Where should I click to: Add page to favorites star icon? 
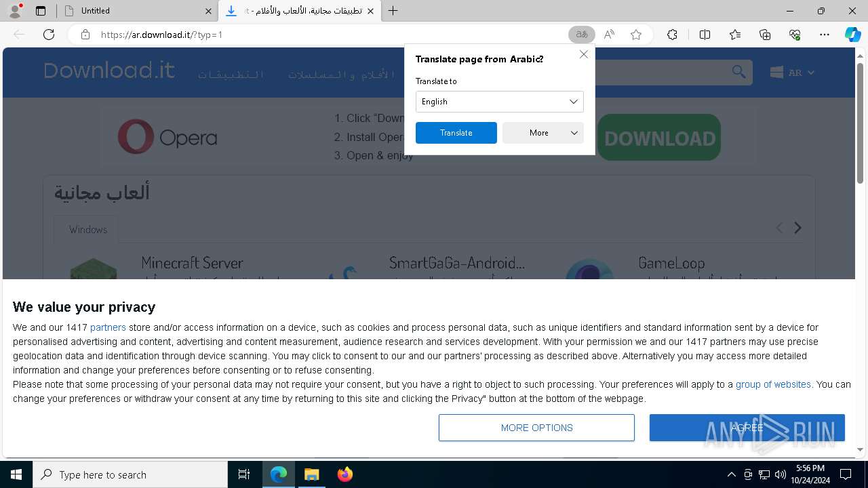point(636,35)
